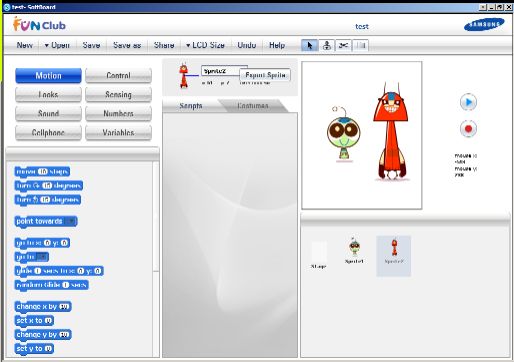Click the random glide secs block
The width and height of the screenshot is (514, 362).
52,285
